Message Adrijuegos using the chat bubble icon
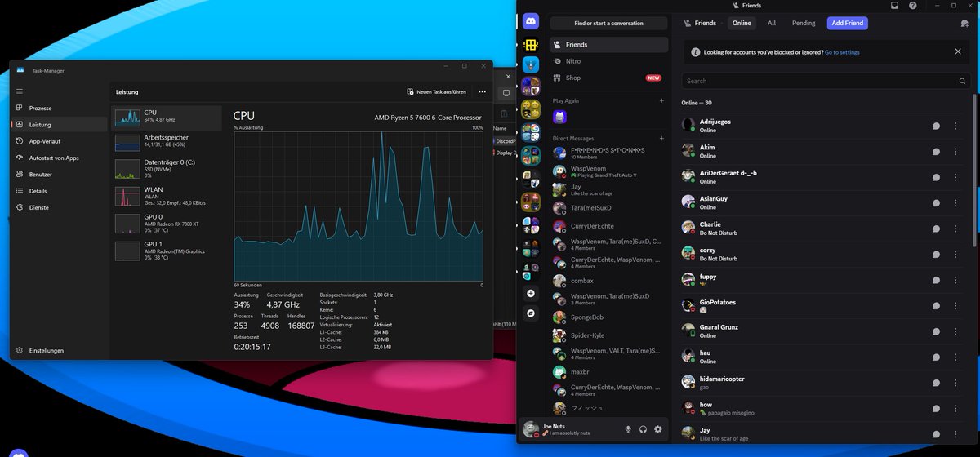 (937, 126)
